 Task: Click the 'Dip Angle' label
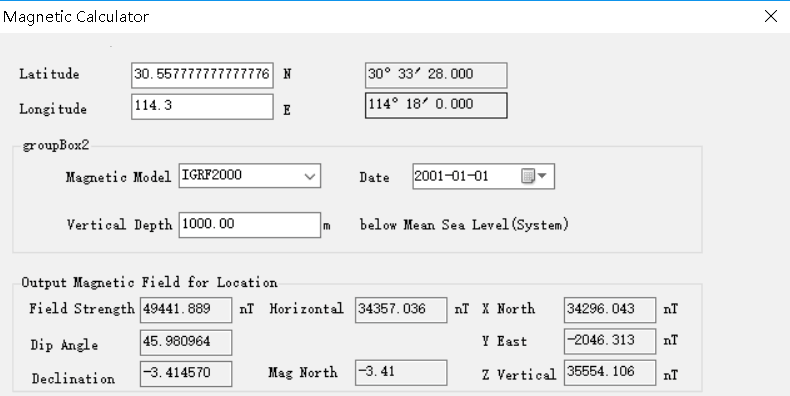64,345
